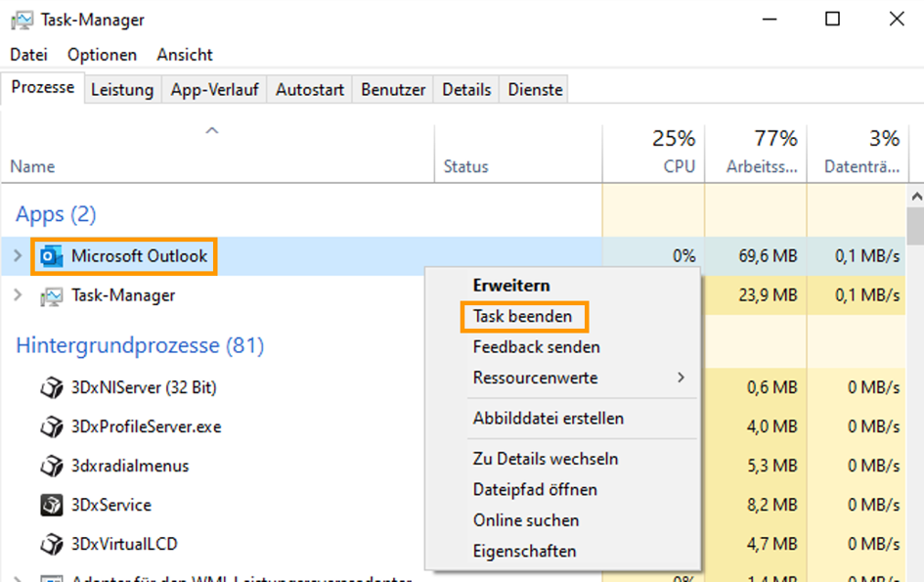This screenshot has width=924, height=582.
Task: Click the Task-Manager process icon in list
Action: pos(51,296)
